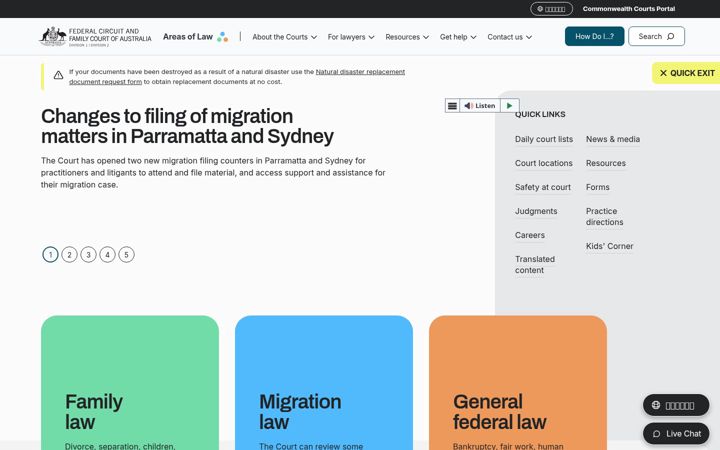Screen dimensions: 720x450
Task: Go to carousel slide 4
Action: tap(107, 254)
